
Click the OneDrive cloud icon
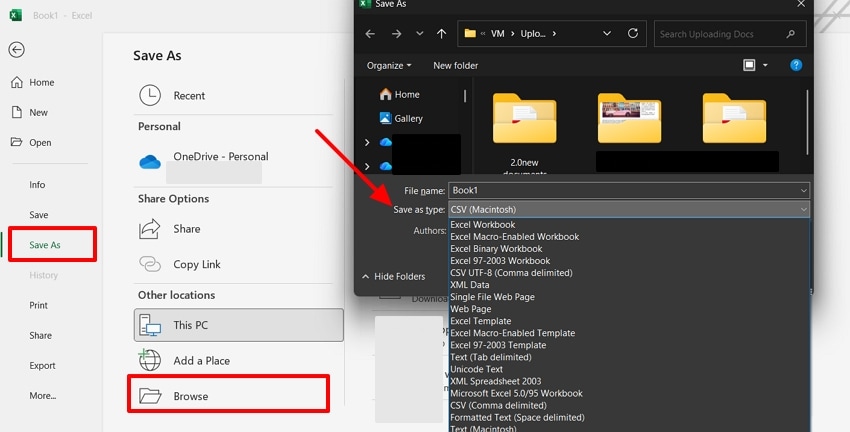click(150, 162)
